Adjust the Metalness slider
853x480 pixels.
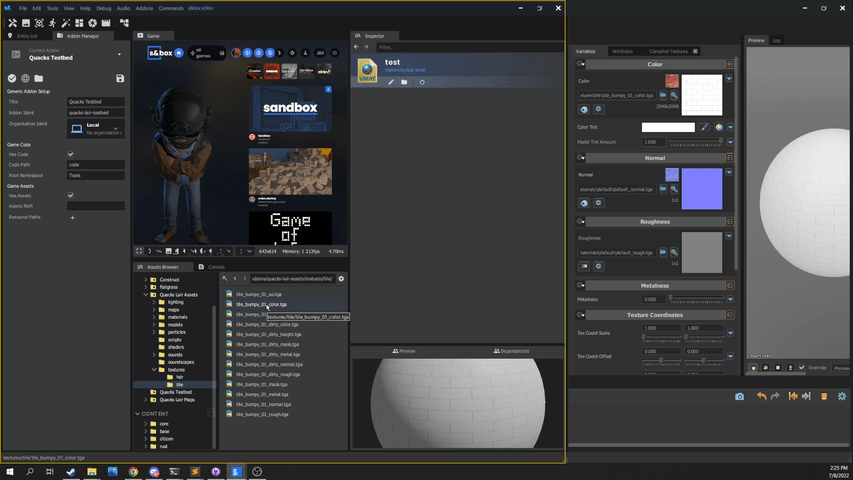(696, 299)
